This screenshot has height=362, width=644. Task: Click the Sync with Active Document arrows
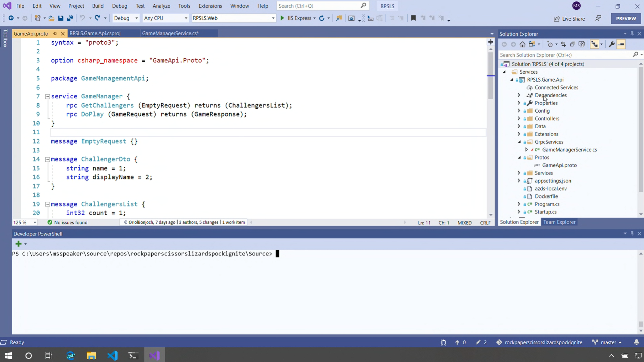pyautogui.click(x=563, y=44)
